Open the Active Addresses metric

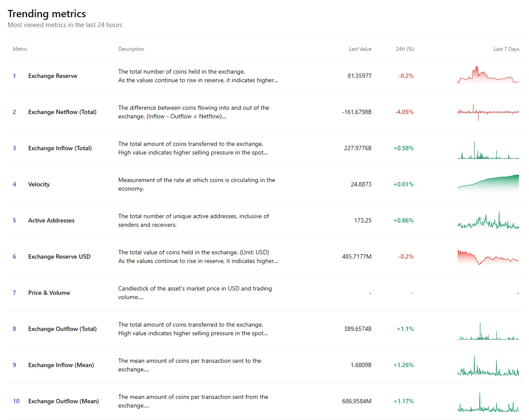51,220
